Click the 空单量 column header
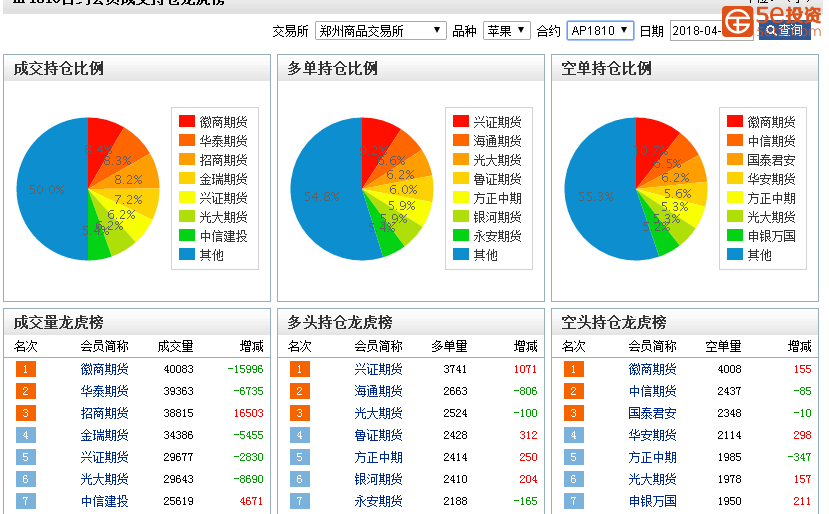Image resolution: width=829 pixels, height=514 pixels. (x=723, y=346)
